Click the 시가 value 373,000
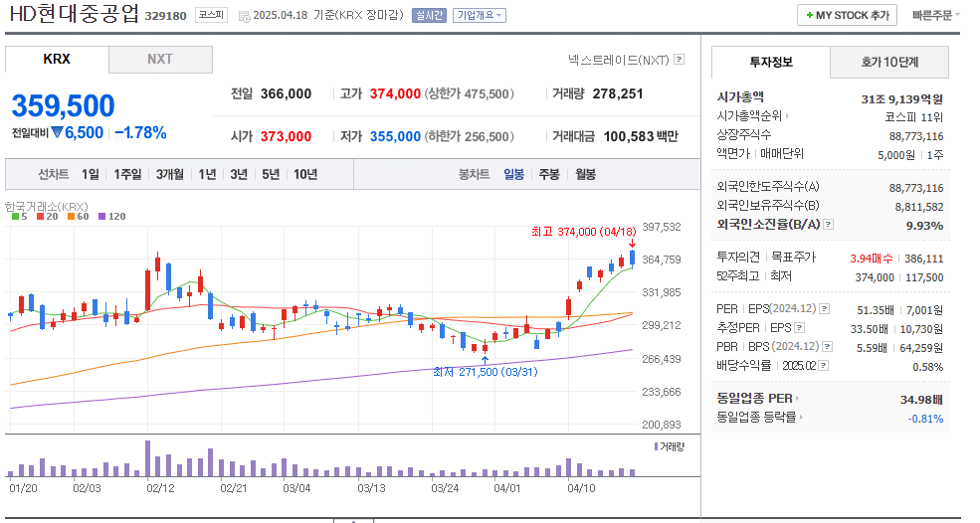The height and width of the screenshot is (523, 980). pos(286,136)
